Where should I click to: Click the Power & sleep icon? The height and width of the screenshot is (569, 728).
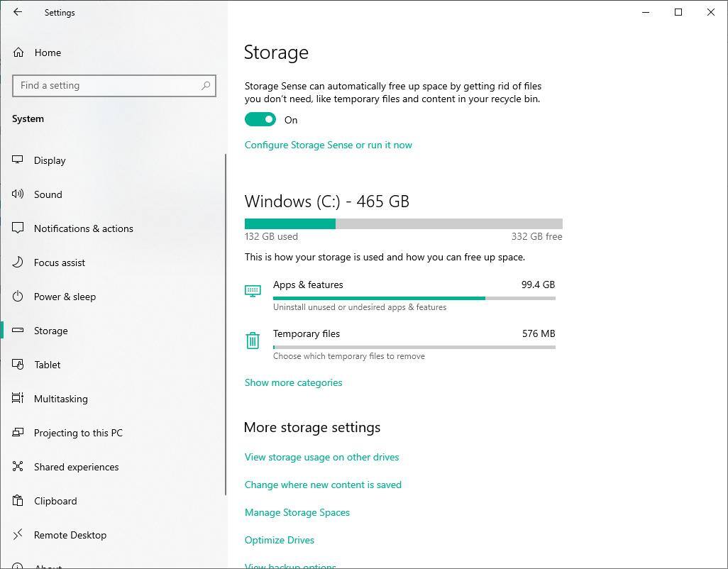[x=18, y=297]
